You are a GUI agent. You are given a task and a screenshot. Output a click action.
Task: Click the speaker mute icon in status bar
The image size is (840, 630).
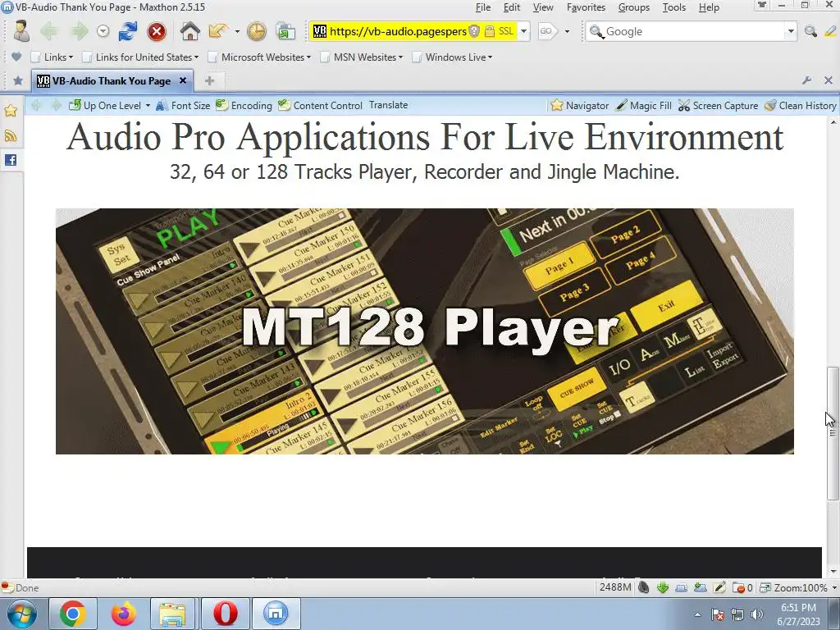click(644, 587)
